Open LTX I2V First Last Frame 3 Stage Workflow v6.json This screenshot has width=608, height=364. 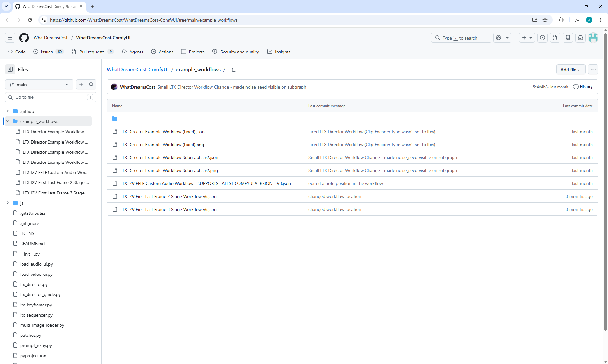168,209
